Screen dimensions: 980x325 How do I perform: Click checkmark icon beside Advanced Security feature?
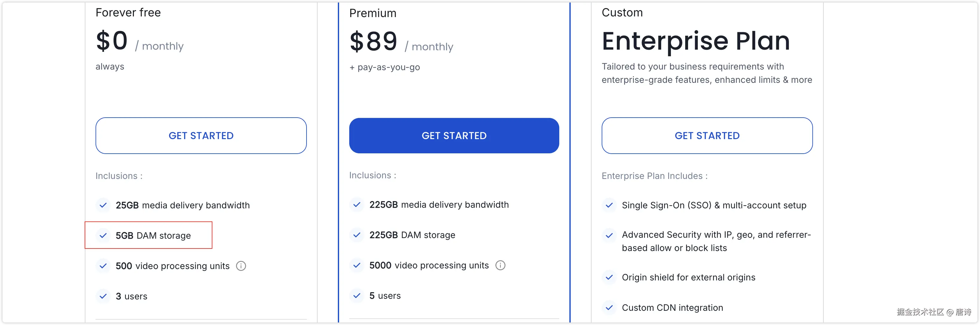[609, 235]
